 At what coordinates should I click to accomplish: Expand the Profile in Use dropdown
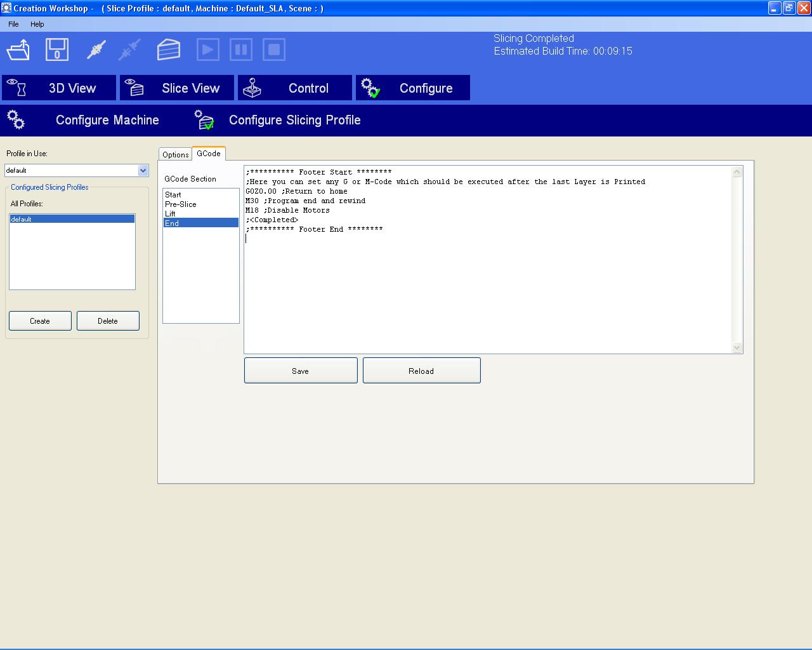coord(143,170)
